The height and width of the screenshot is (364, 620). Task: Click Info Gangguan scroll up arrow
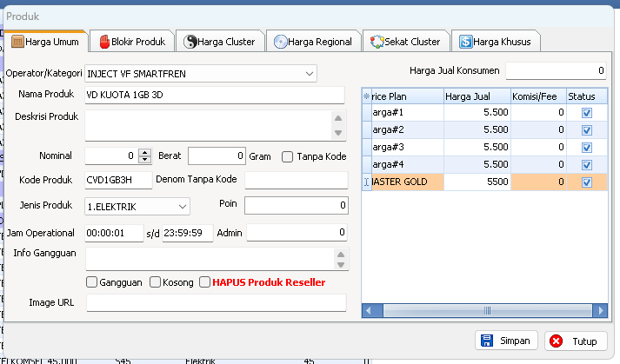click(341, 255)
